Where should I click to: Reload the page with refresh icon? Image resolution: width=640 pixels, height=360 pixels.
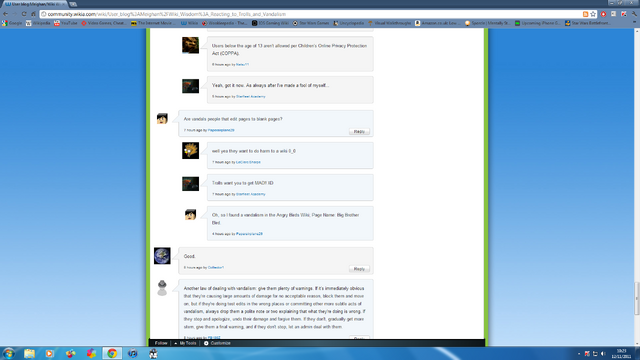24,14
